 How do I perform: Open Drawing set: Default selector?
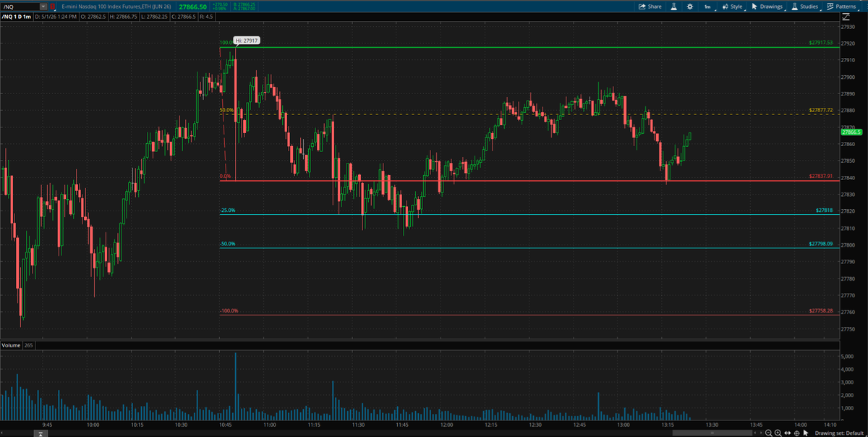838,433
